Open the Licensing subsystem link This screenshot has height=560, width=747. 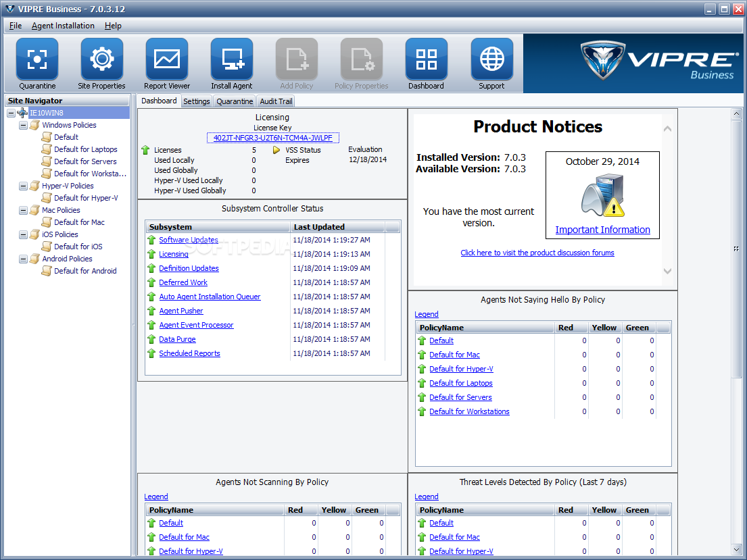174,254
